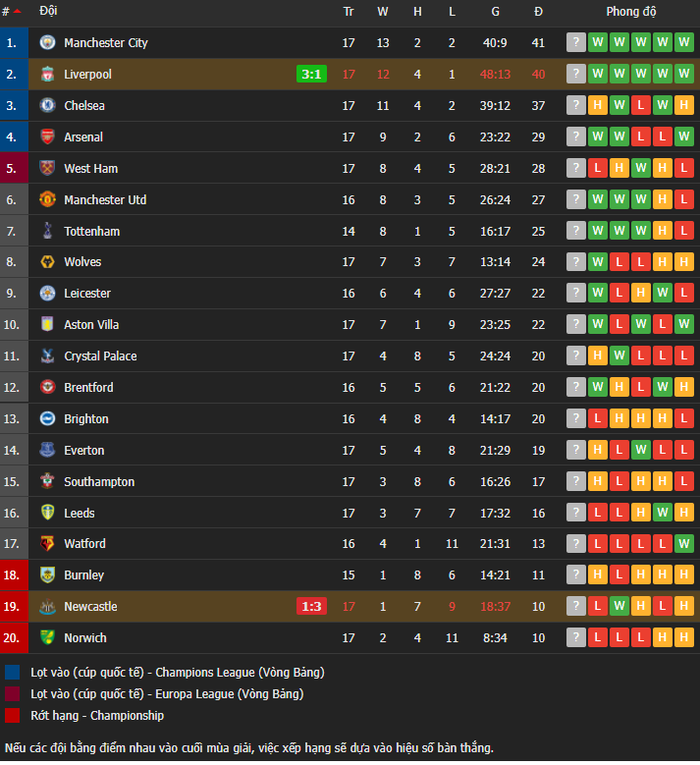Click the Đội column header
The image size is (700, 765).
click(x=48, y=10)
